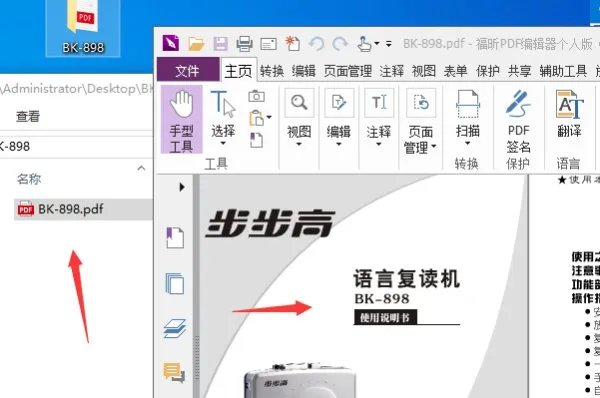Expand the 编辑 button dropdown arrow
Screen dimensions: 600x398
coord(339,145)
